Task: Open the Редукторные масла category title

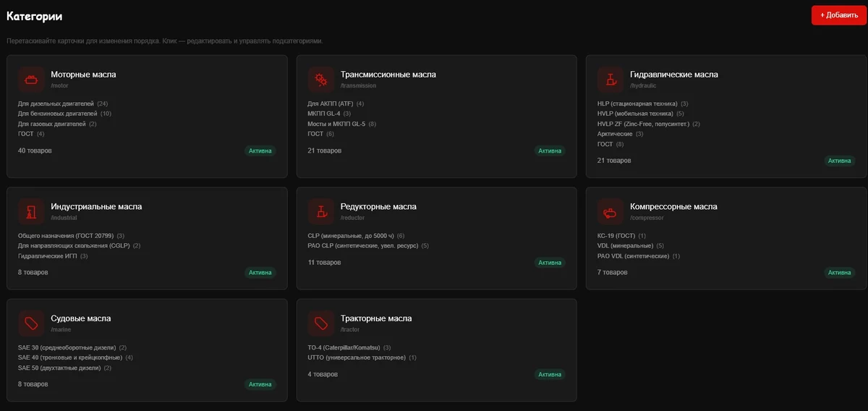Action: tap(378, 207)
